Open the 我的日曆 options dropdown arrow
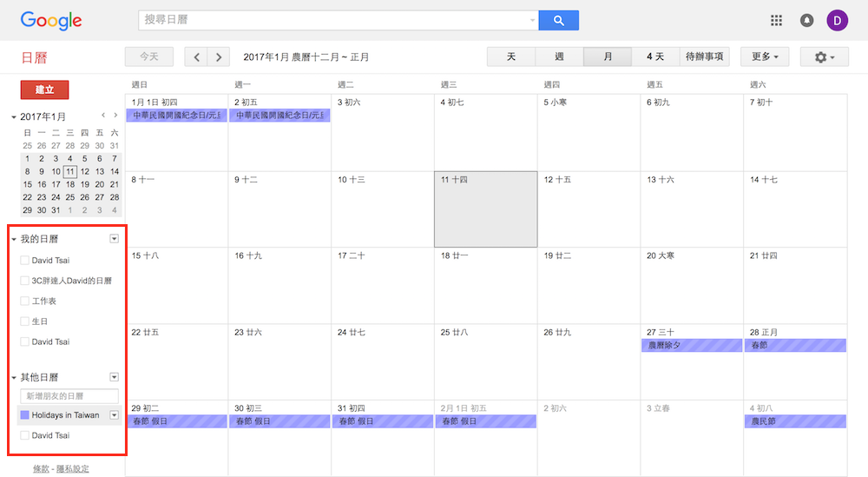The height and width of the screenshot is (477, 868). pos(114,239)
